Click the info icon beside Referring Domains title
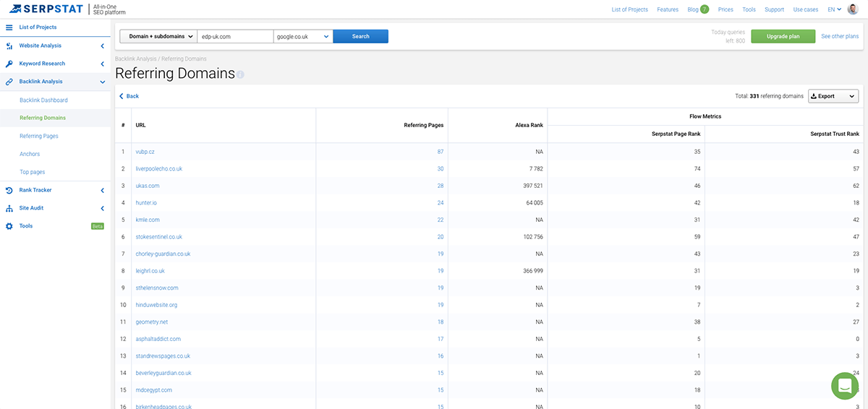The width and height of the screenshot is (868, 409). coord(240,74)
